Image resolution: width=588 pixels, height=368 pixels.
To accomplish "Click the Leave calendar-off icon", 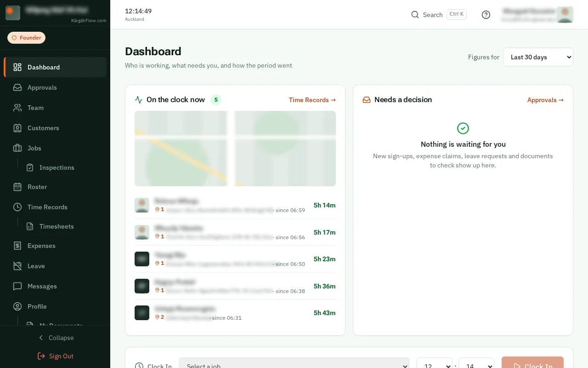I will point(17,266).
